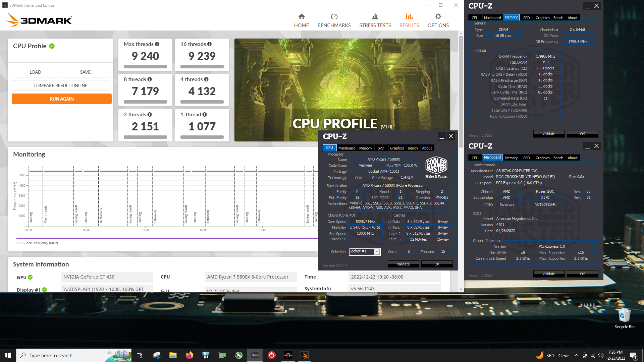Viewport: 644px width, 362px height.
Task: Click the RUN AGAIN button
Action: point(62,99)
